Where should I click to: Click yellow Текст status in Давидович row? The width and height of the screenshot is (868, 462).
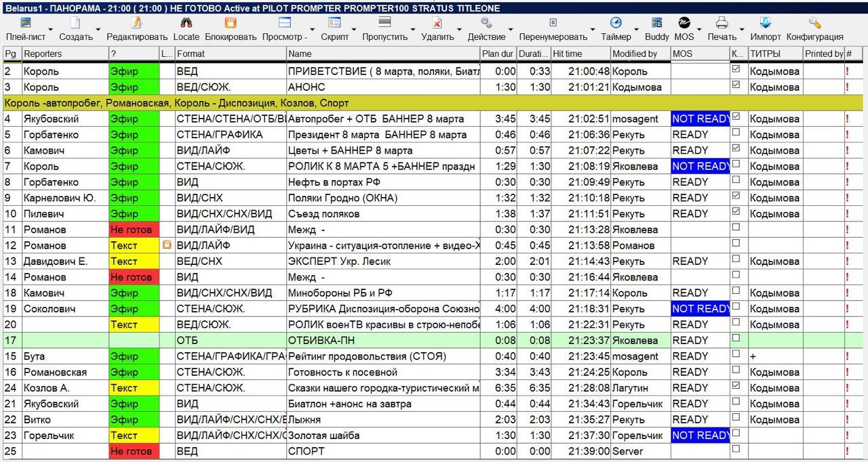pyautogui.click(x=134, y=261)
